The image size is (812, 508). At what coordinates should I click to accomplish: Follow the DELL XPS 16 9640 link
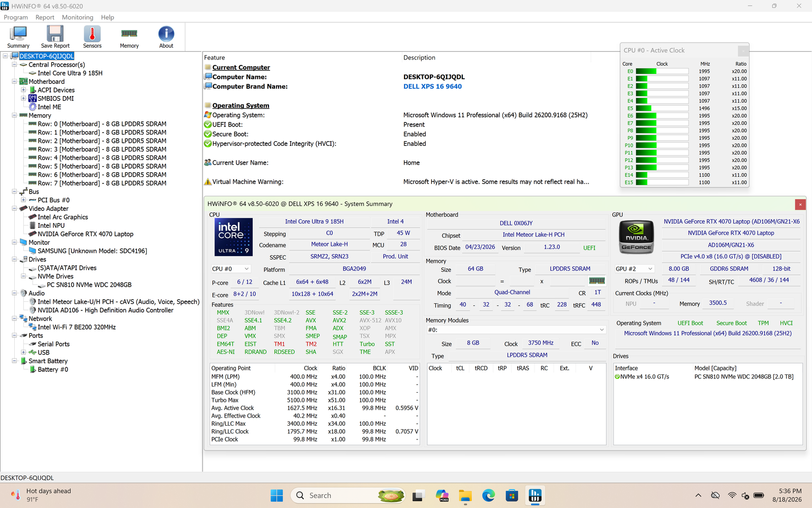pos(432,86)
